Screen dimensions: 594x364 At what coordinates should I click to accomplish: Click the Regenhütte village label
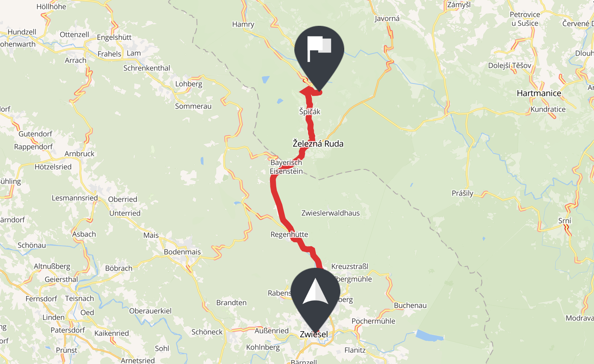(289, 235)
